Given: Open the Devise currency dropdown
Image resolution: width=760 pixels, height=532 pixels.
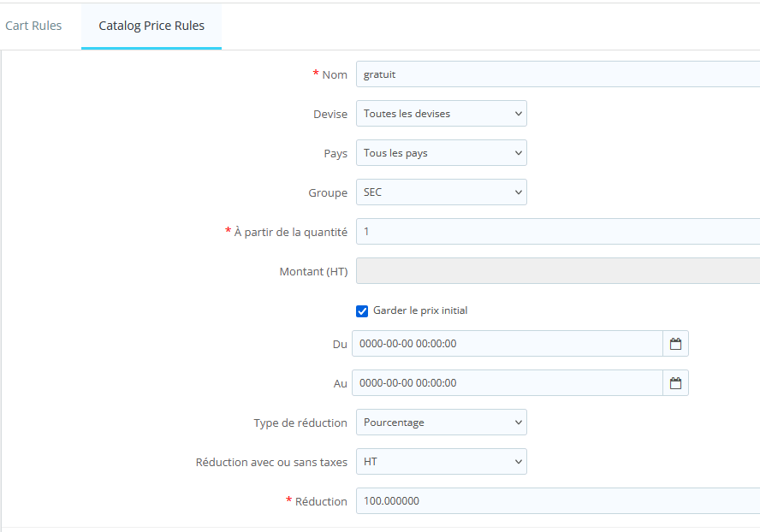Looking at the screenshot, I should pyautogui.click(x=441, y=114).
